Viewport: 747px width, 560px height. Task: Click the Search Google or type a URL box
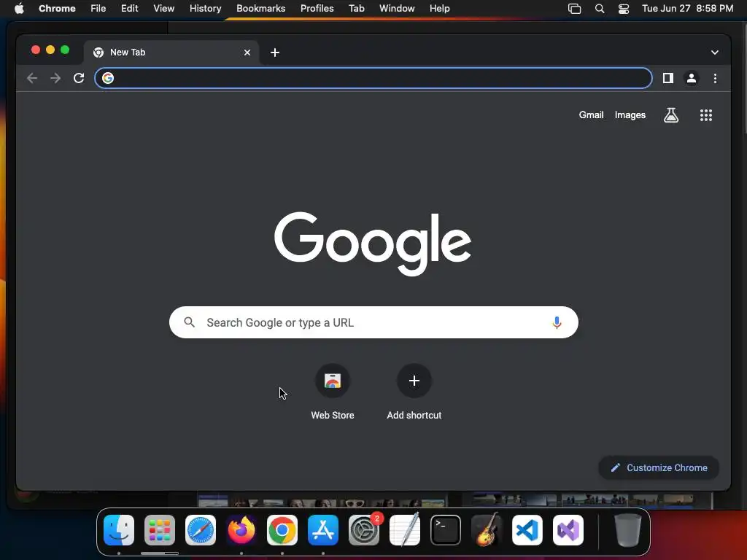click(x=373, y=322)
